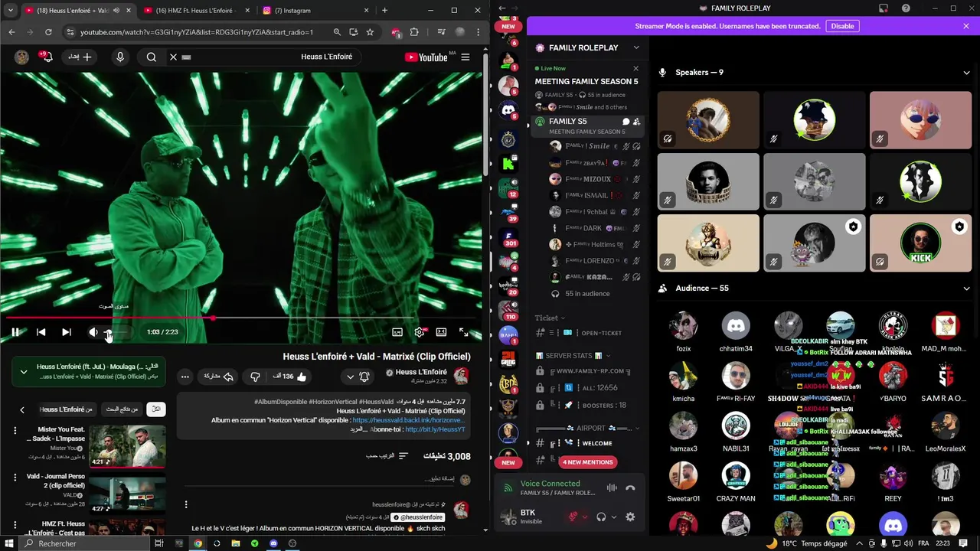
Task: Skip to the next video in the player
Action: pos(67,332)
